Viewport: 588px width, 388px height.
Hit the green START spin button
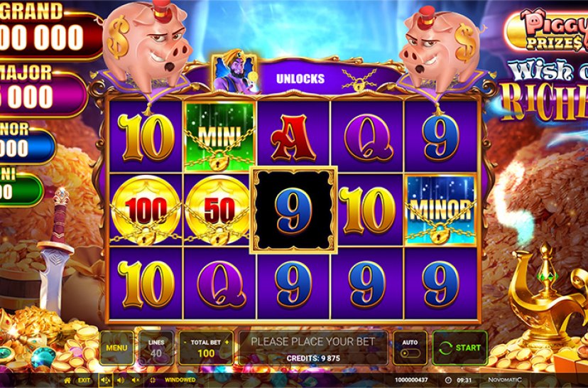[x=460, y=347]
